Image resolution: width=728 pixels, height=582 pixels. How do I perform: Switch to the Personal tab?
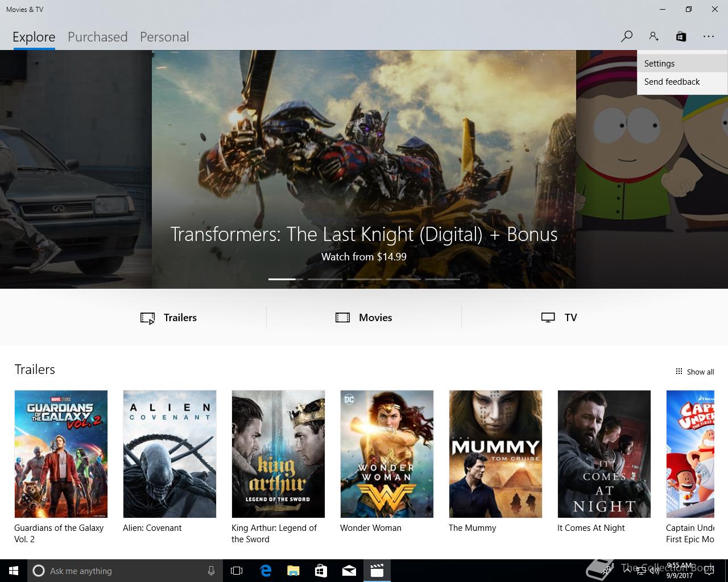164,37
